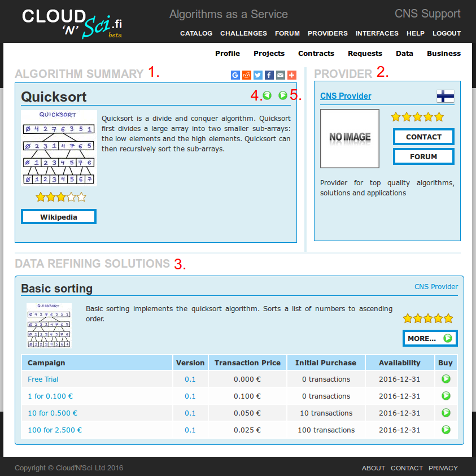Switch to the Contracts tab
The width and height of the screenshot is (476, 476).
[316, 54]
